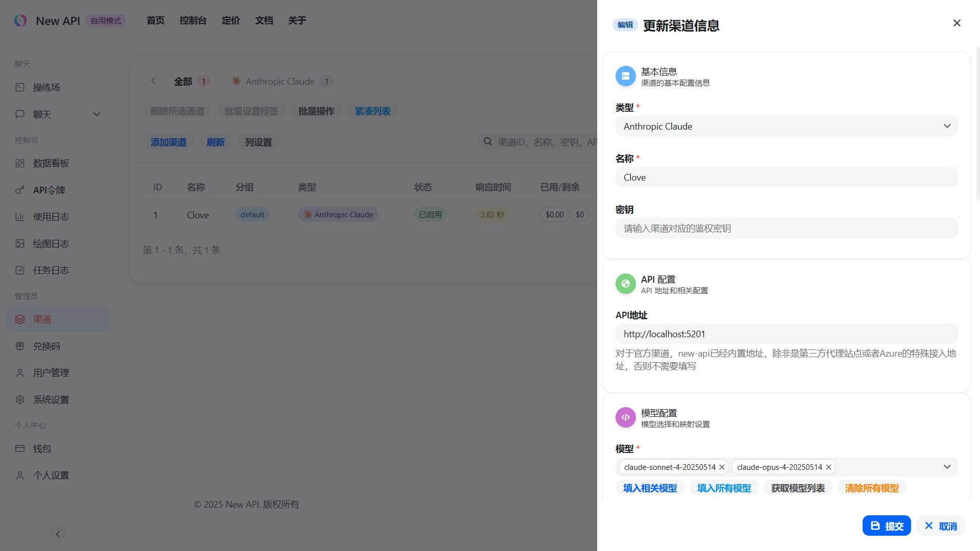Collapse the sidebar with the bottom chevron
This screenshot has width=980, height=551.
(58, 534)
